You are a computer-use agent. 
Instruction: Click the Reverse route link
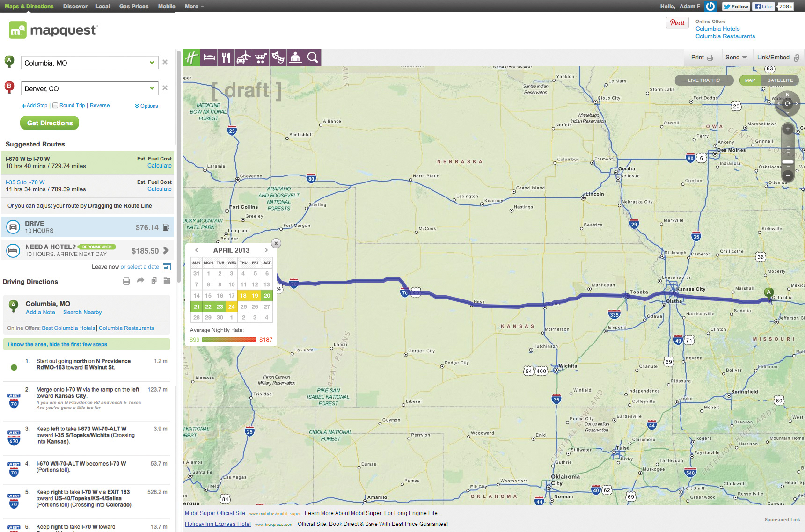tap(100, 105)
